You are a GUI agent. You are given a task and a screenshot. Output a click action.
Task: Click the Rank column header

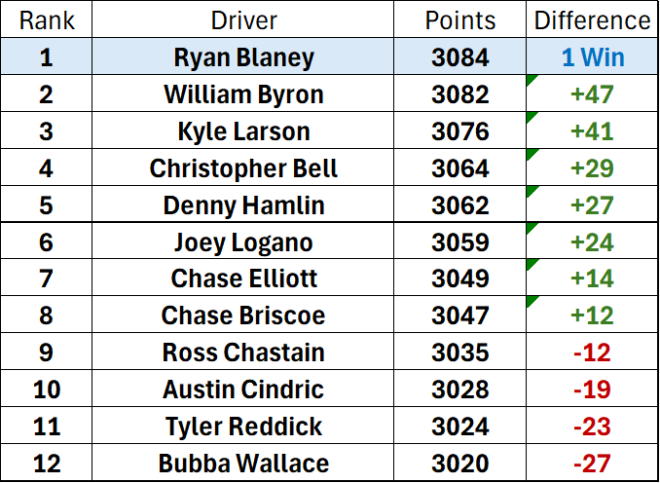click(46, 21)
